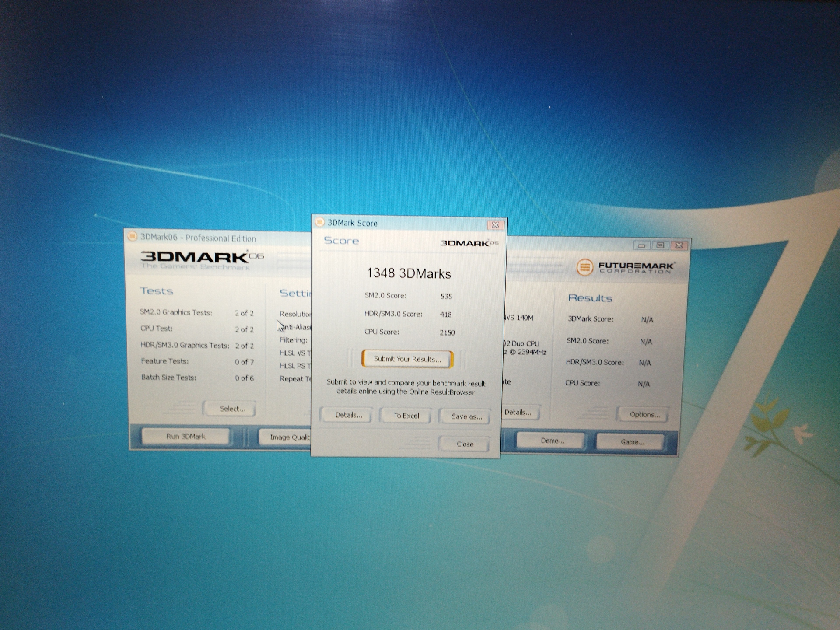
Task: Open Image Quality button in main window
Action: (285, 437)
